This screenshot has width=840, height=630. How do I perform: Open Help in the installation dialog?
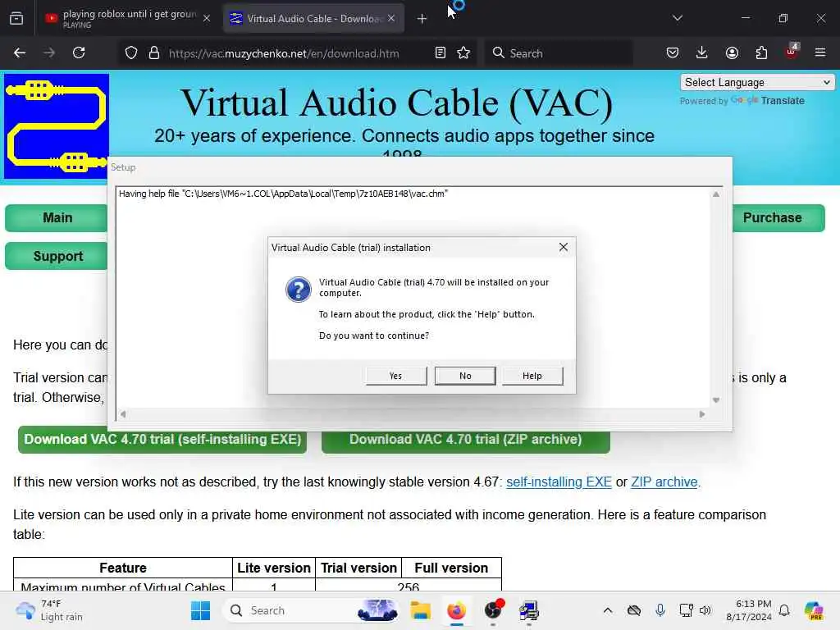(532, 376)
